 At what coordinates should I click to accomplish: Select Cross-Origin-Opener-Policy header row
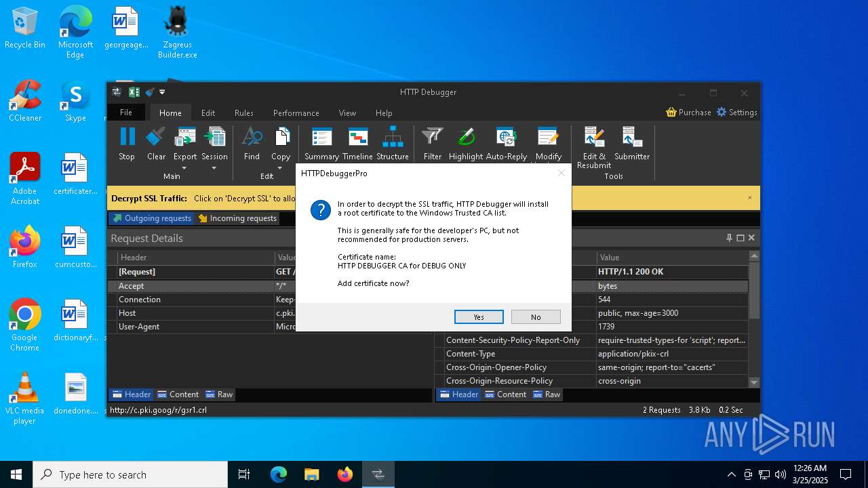(591, 367)
